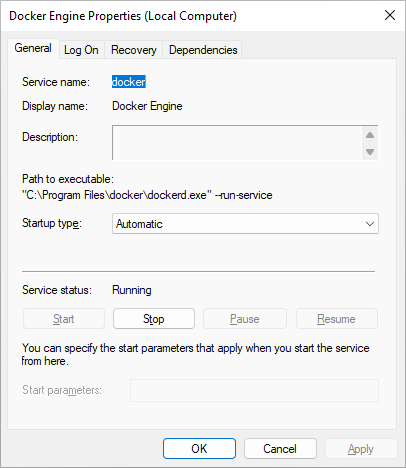Viewport: 406px width, 468px height.
Task: Click the highlighted service name docker
Action: 129,82
